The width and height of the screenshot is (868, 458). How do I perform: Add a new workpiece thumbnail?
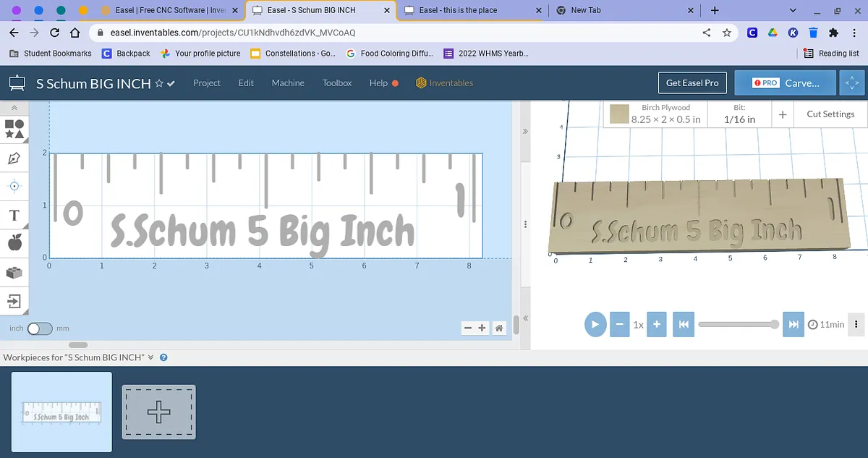click(x=159, y=412)
